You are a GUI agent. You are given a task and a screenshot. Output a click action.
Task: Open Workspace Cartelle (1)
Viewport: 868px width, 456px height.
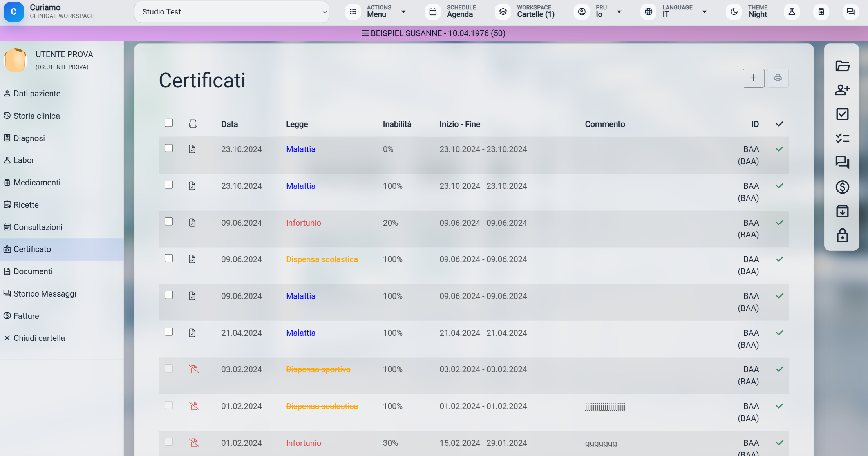pyautogui.click(x=525, y=12)
